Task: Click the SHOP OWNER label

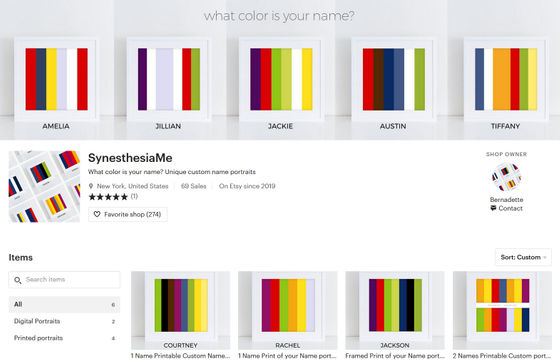Action: (x=506, y=154)
